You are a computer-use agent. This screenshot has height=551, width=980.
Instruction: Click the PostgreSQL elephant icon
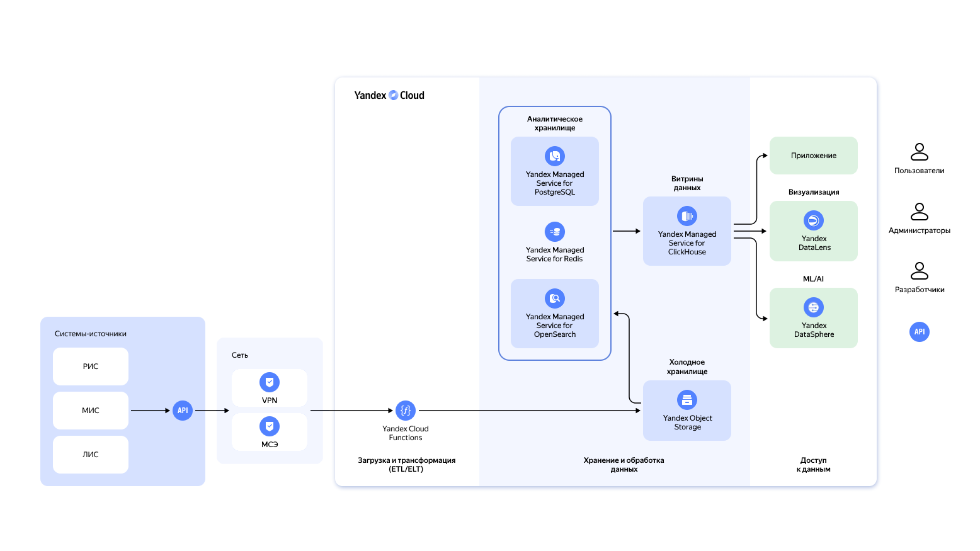pyautogui.click(x=555, y=156)
